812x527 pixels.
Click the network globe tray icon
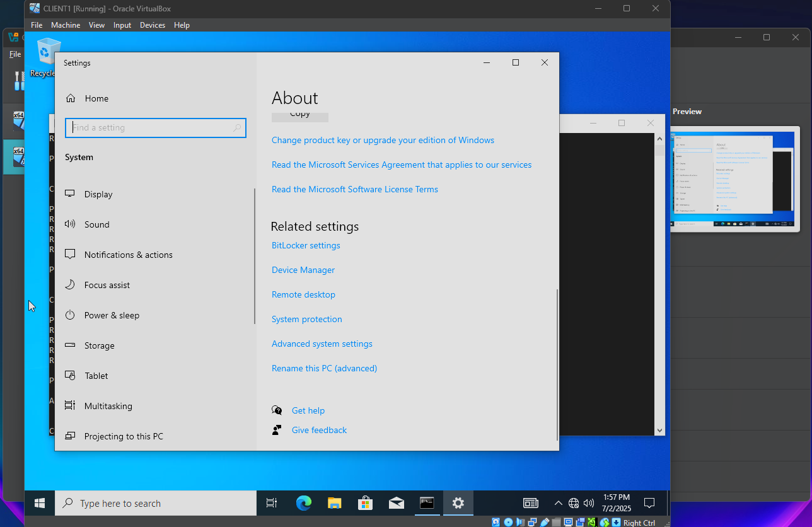[574, 503]
